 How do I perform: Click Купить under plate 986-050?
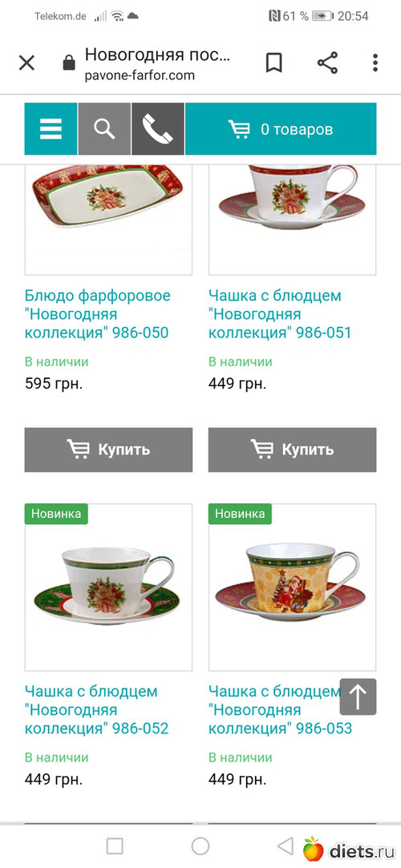click(x=108, y=450)
